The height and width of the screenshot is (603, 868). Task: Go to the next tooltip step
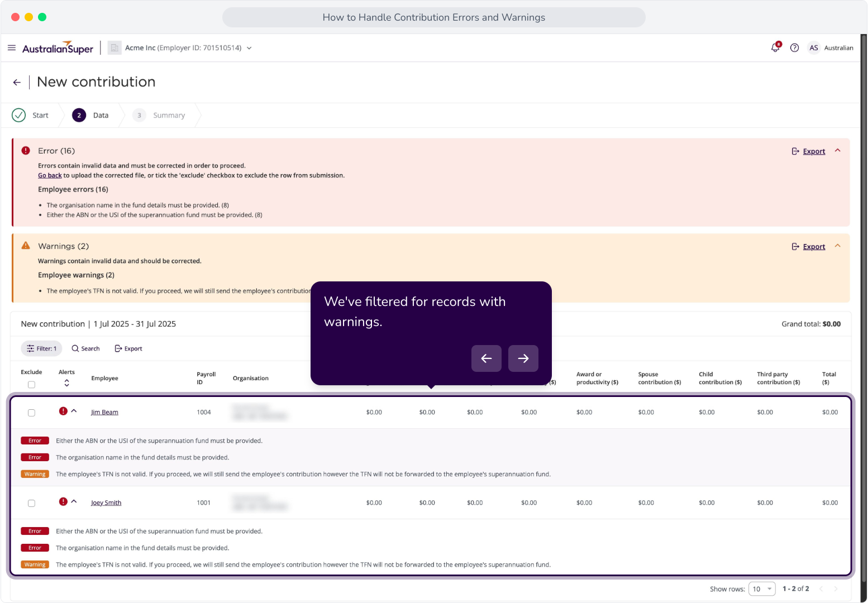pyautogui.click(x=523, y=358)
